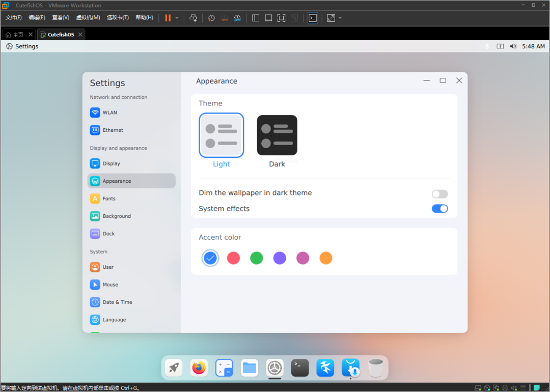Expand the dropdown arrow beside the pause button

click(177, 18)
